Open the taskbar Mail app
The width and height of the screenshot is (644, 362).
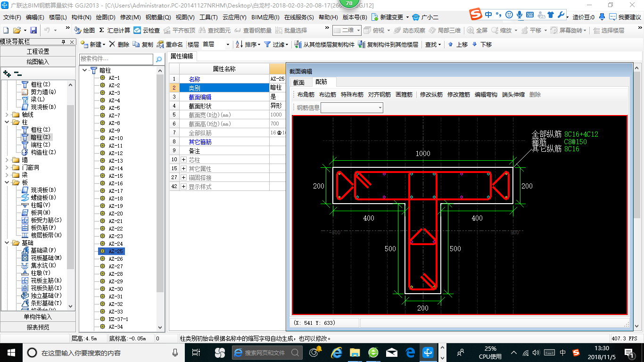[x=392, y=352]
